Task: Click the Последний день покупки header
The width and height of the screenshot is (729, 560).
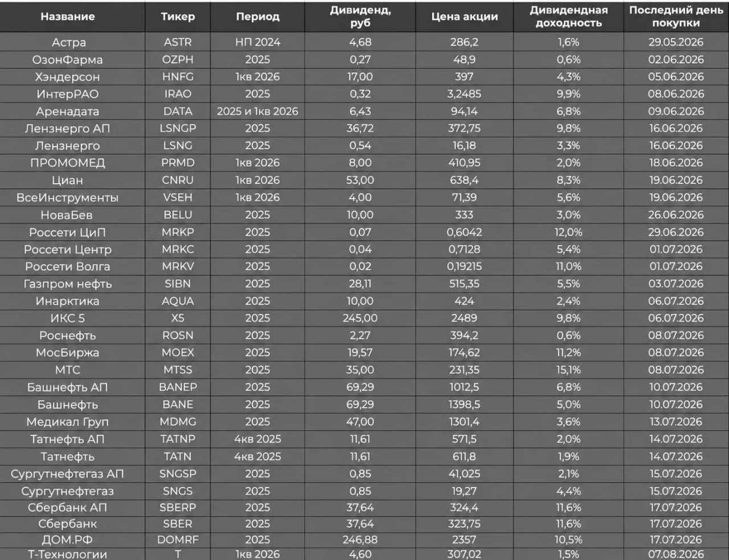Action: [676, 17]
